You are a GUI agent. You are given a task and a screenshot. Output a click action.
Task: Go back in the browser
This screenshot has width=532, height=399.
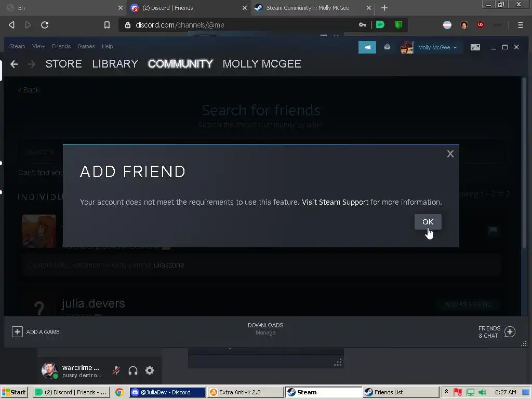pyautogui.click(x=12, y=25)
